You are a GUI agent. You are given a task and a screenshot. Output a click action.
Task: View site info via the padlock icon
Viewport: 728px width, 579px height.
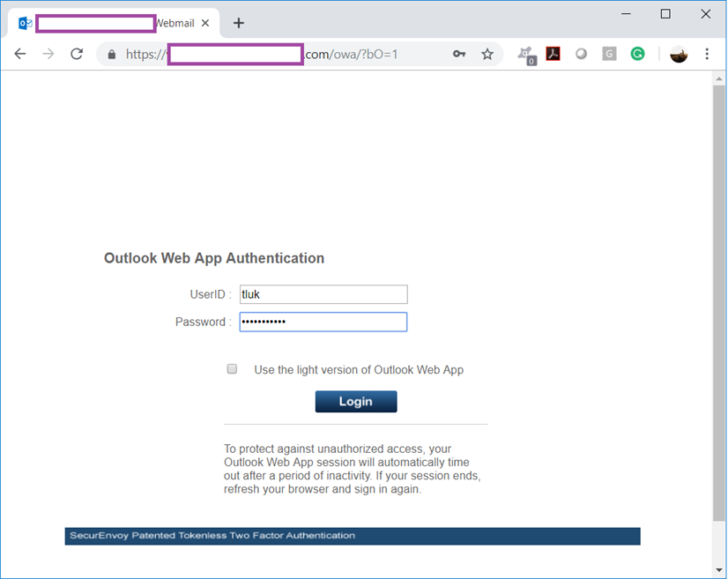111,55
